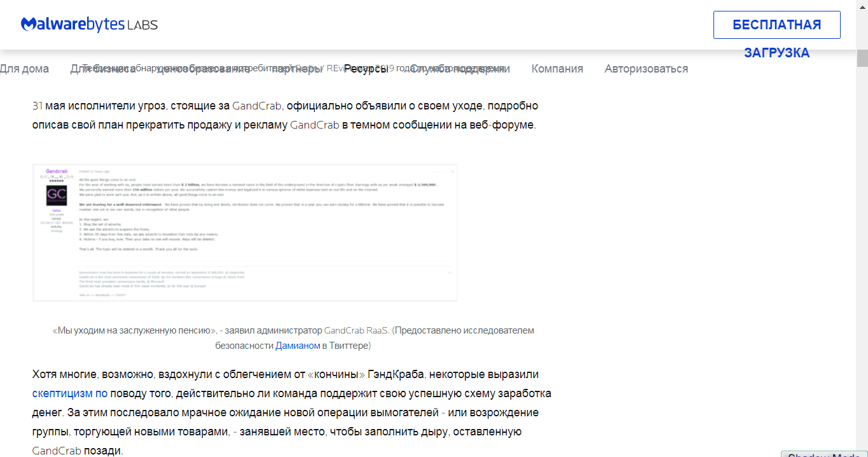Click the БЕСПЛАТНАЯ ЗАГРУЗКА button
Screen dimensions: 868x457
pyautogui.click(x=776, y=25)
